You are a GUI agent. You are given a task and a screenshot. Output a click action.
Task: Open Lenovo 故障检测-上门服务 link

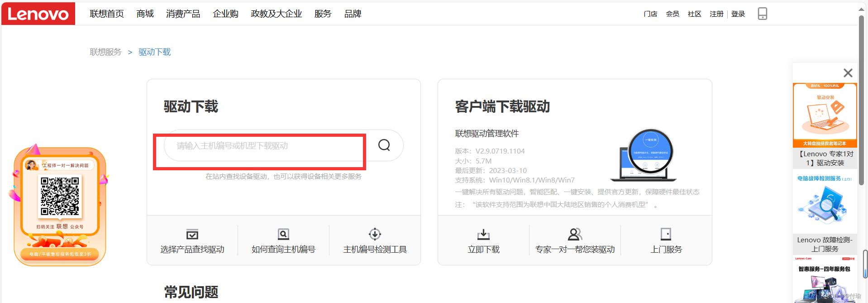(x=825, y=244)
